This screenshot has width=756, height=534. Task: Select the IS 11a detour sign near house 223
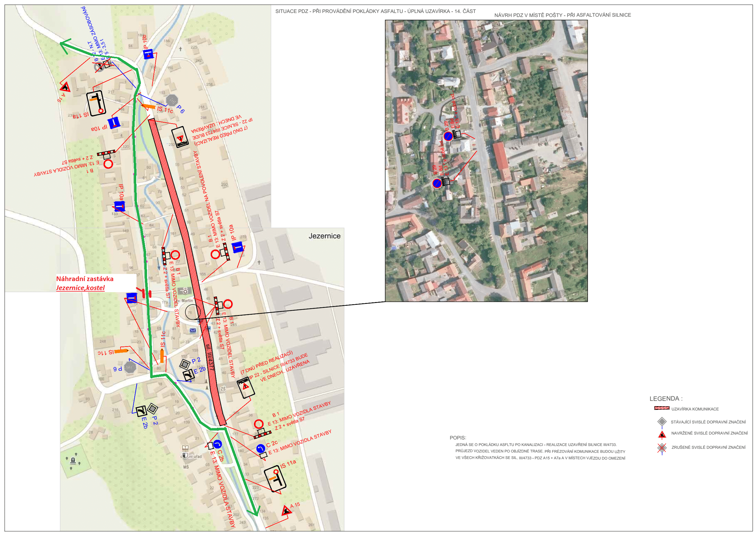(275, 478)
